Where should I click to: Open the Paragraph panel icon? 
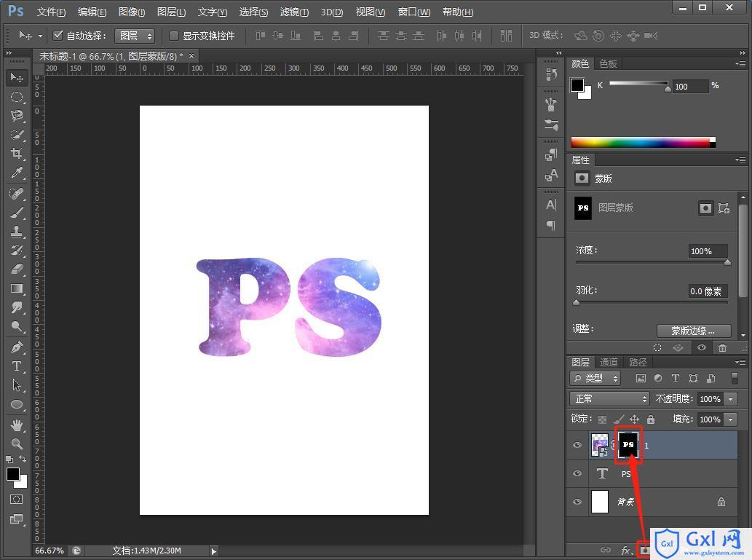pyautogui.click(x=551, y=224)
